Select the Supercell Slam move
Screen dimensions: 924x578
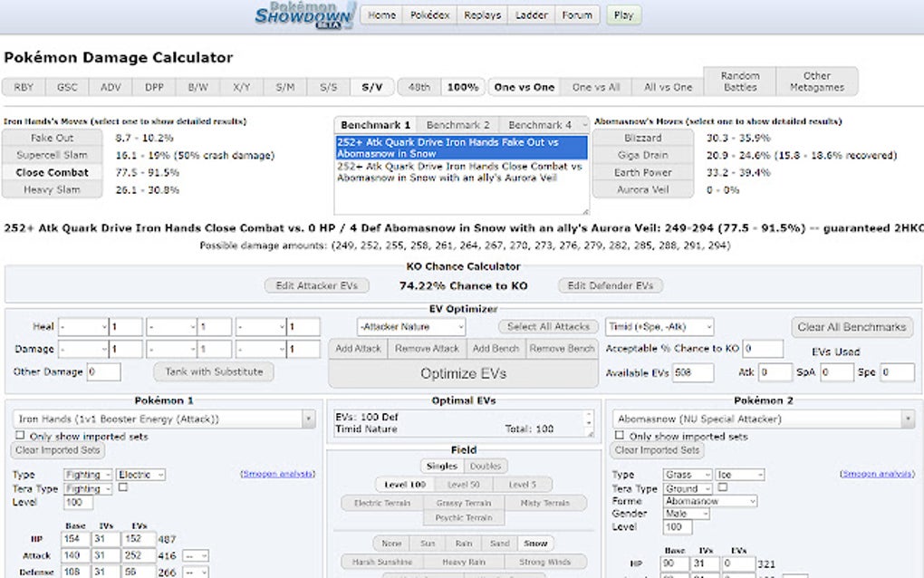coord(52,155)
